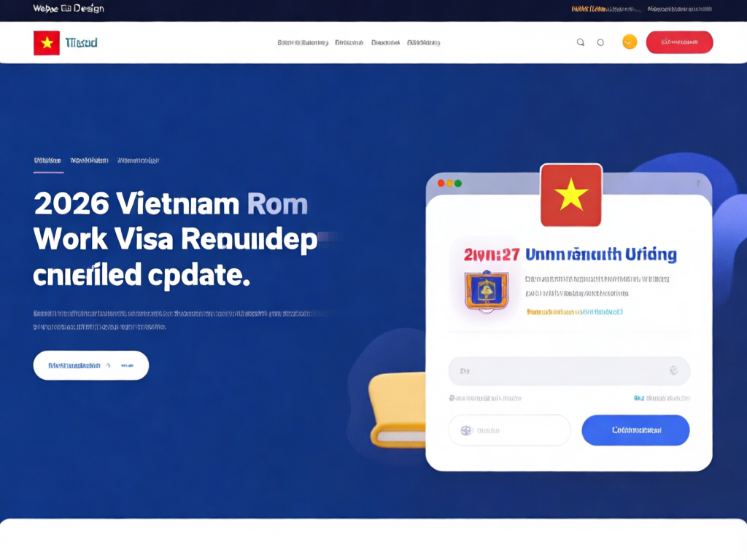Open the last navigation menu item
The image size is (747, 560).
point(424,42)
